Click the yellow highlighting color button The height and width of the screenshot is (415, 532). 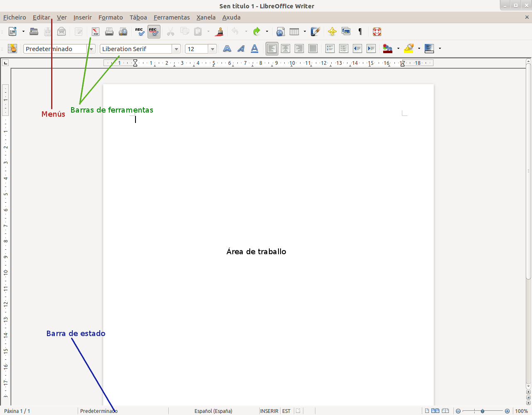[409, 49]
